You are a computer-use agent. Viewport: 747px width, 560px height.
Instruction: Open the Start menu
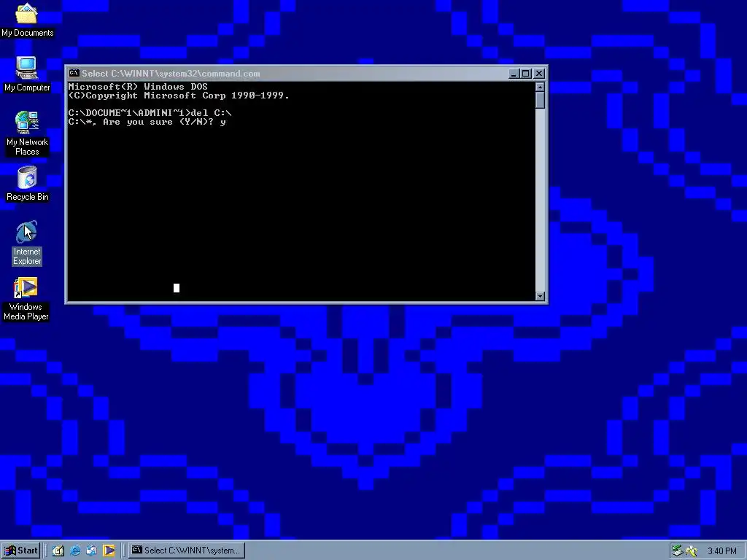click(21, 551)
